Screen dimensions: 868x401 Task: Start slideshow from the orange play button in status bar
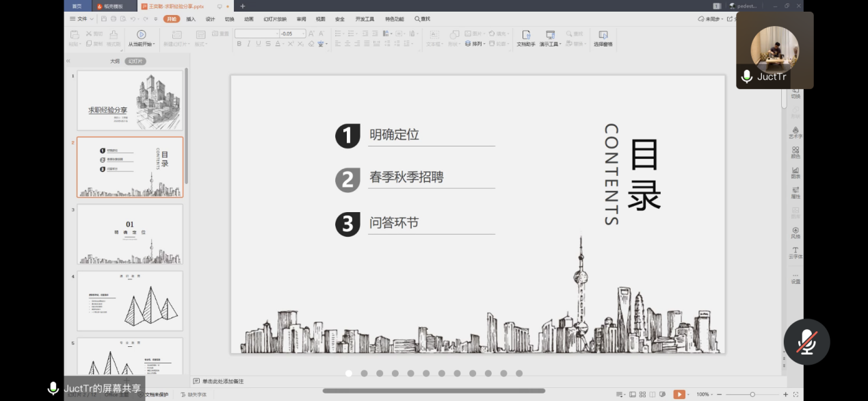pos(678,394)
